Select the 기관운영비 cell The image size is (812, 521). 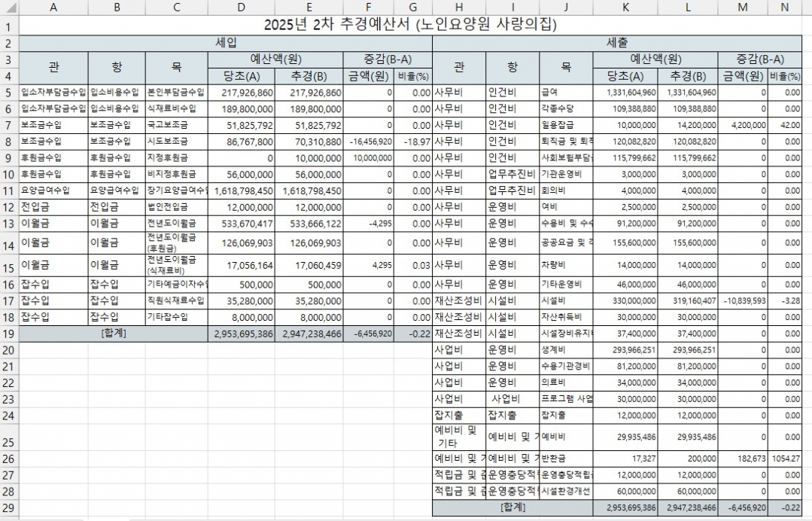566,175
